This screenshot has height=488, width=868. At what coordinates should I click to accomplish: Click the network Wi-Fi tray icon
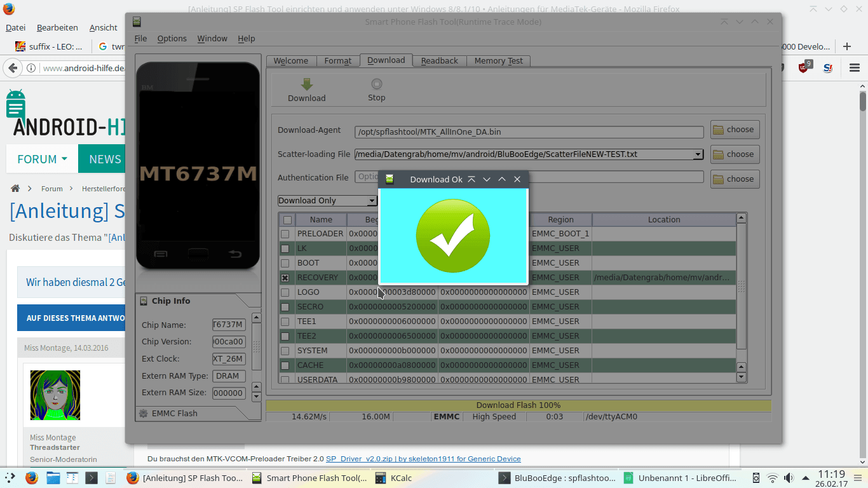[x=772, y=478]
